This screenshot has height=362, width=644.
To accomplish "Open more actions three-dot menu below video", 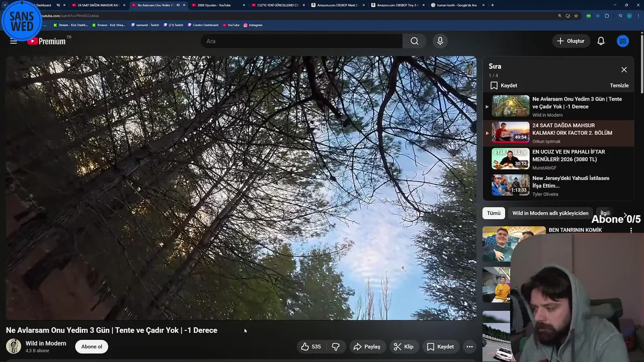I will (x=469, y=346).
